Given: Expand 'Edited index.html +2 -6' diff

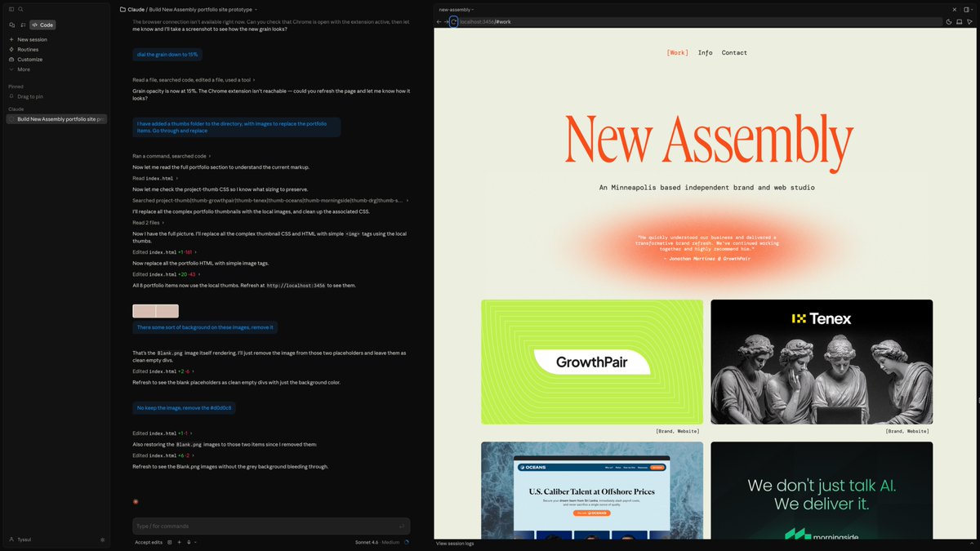Looking at the screenshot, I should point(163,371).
